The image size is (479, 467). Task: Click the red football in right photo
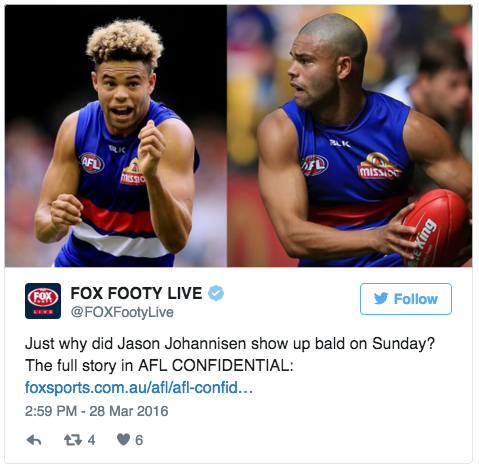click(x=437, y=227)
